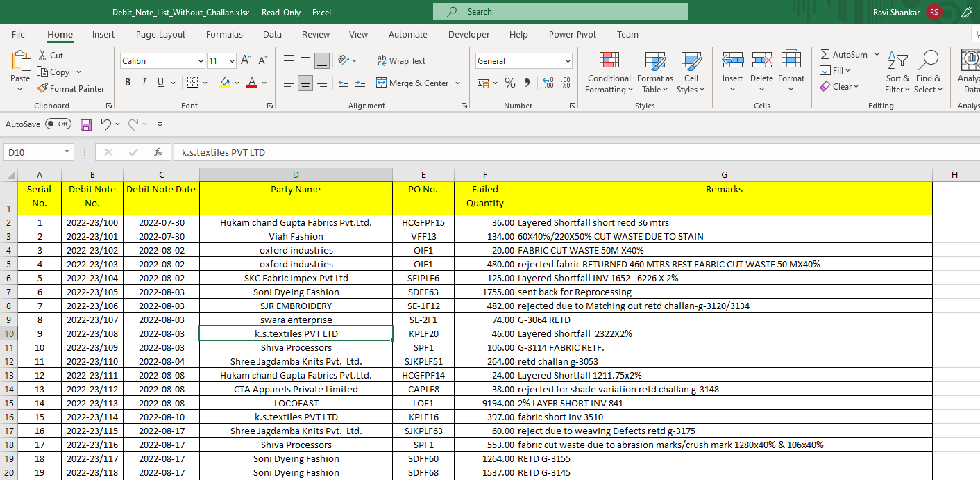Screen dimensions: 980x480
Task: Select cell containing Viah Fashion
Action: [296, 236]
